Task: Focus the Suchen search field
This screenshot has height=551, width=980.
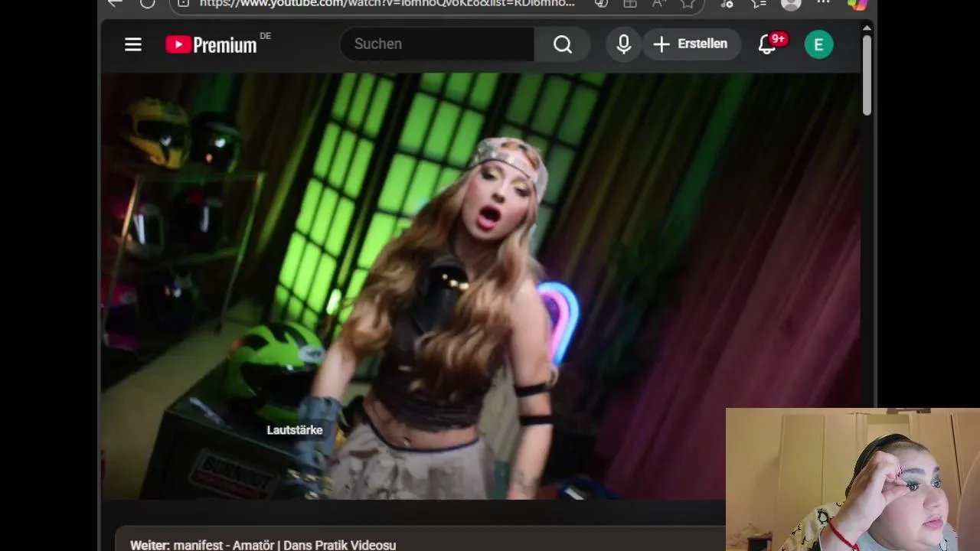Action: [x=437, y=44]
